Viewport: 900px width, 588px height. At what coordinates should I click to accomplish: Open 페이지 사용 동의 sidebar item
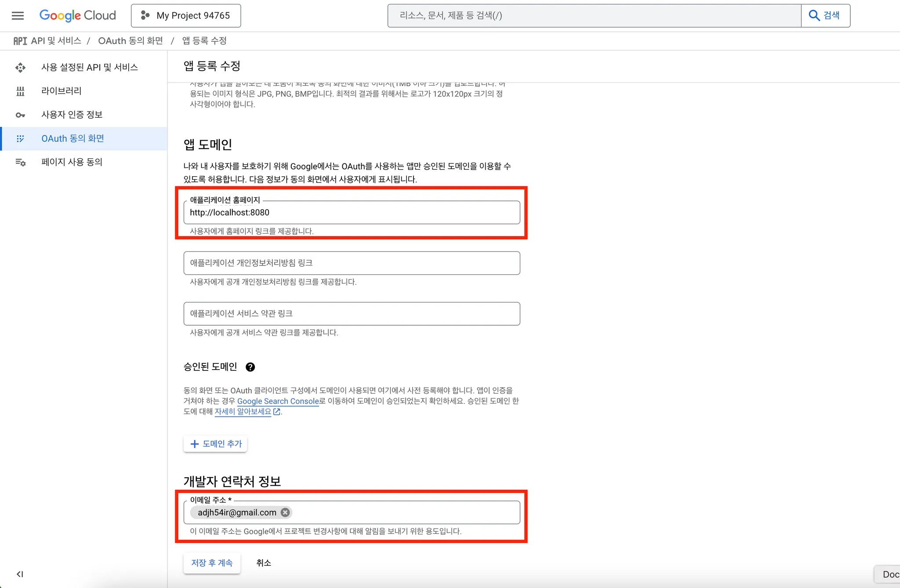click(72, 162)
